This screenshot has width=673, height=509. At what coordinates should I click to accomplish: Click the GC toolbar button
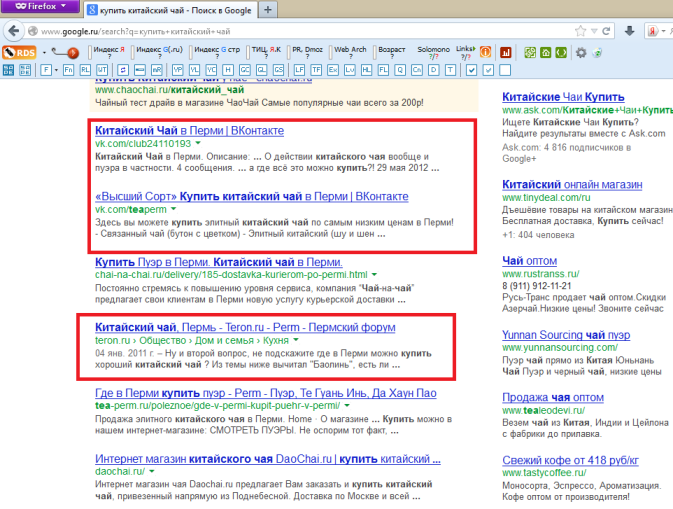point(245,70)
